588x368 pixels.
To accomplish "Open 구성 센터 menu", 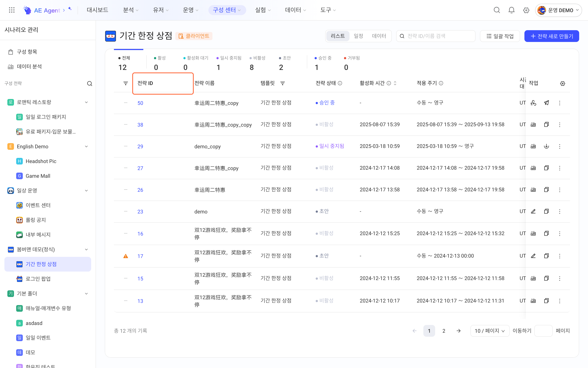I will 227,10.
